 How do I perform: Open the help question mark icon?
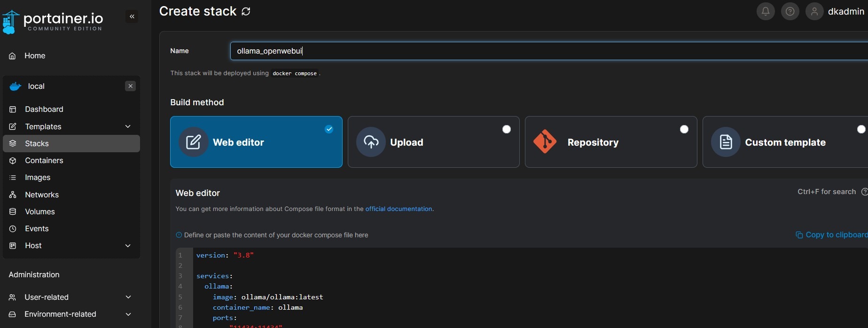(x=790, y=11)
